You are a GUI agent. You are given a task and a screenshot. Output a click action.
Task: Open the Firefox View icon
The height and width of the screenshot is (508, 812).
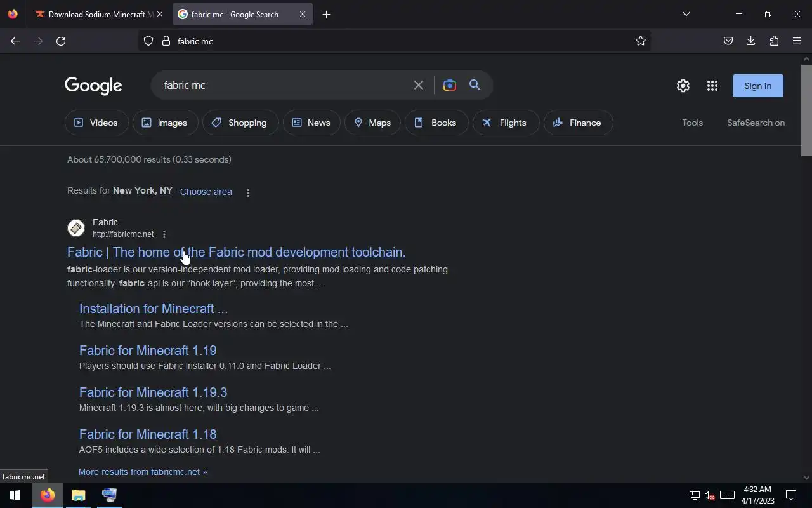click(x=13, y=14)
